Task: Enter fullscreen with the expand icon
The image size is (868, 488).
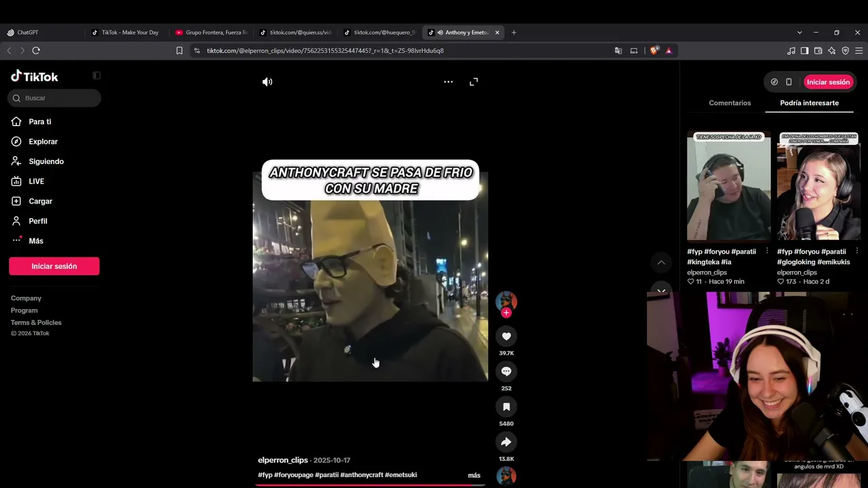Action: point(474,82)
